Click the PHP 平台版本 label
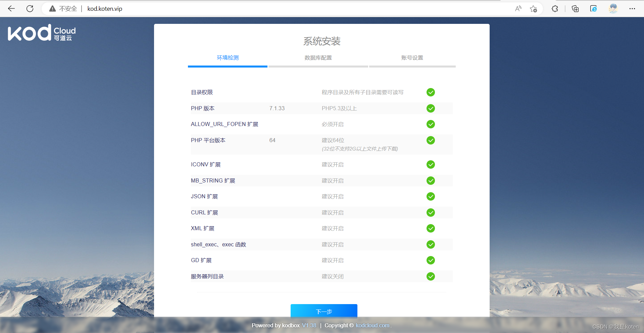 [x=208, y=140]
